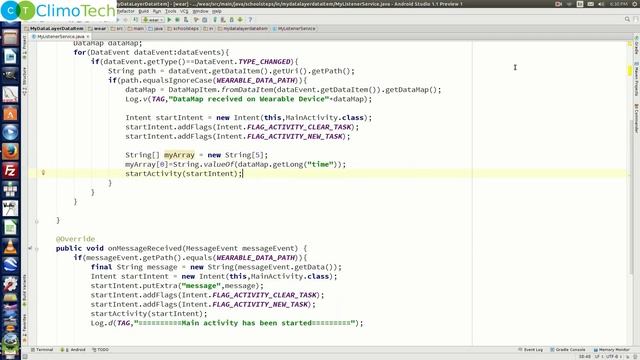Open the Android tool window
Screen dimensions: 640x360
point(73,350)
